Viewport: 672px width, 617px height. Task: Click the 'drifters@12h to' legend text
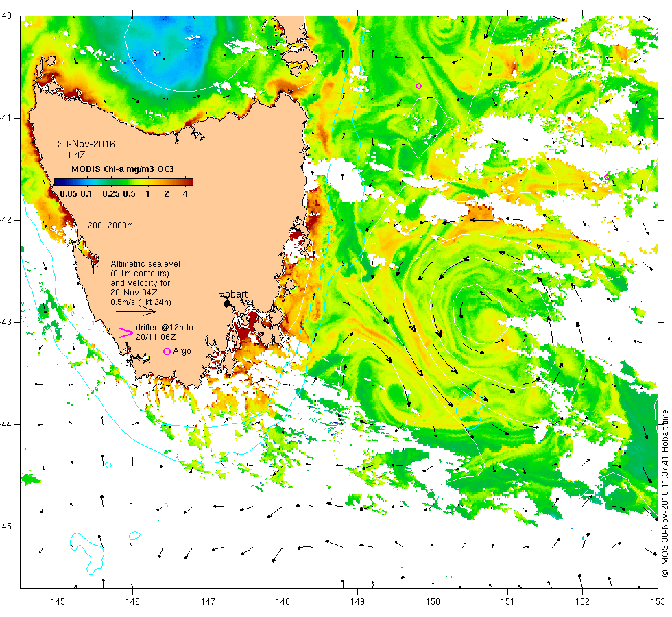[165, 328]
